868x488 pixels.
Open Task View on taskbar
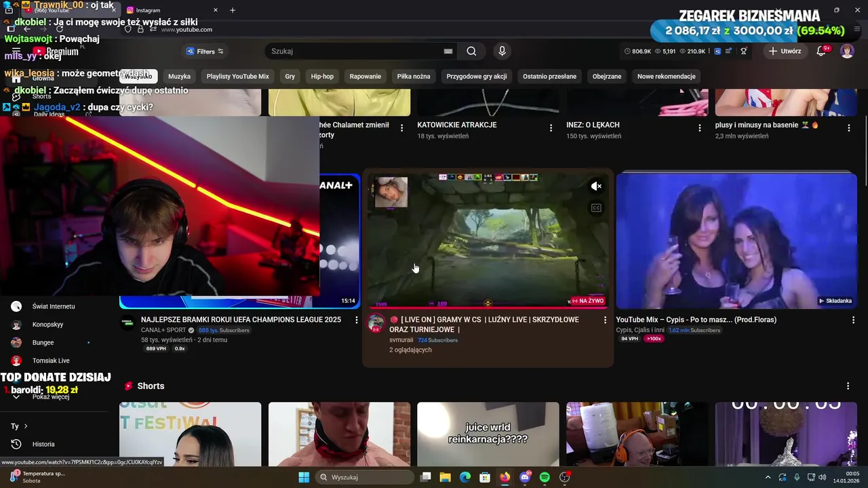coord(425,477)
